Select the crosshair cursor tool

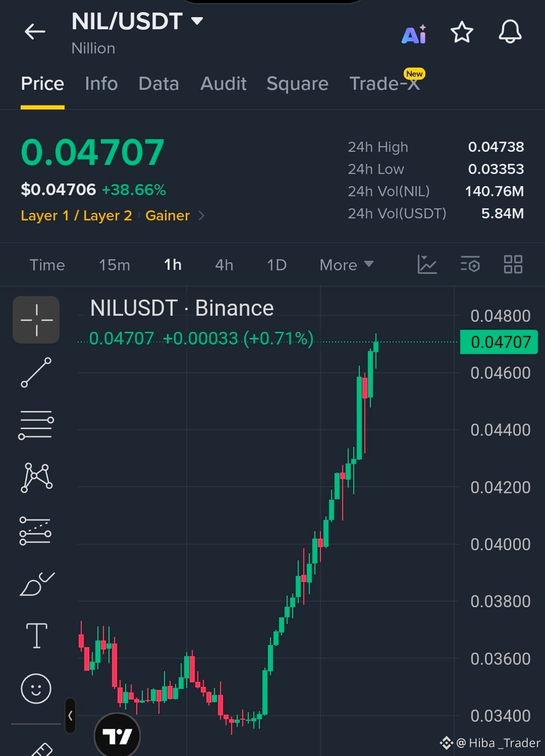coord(36,320)
